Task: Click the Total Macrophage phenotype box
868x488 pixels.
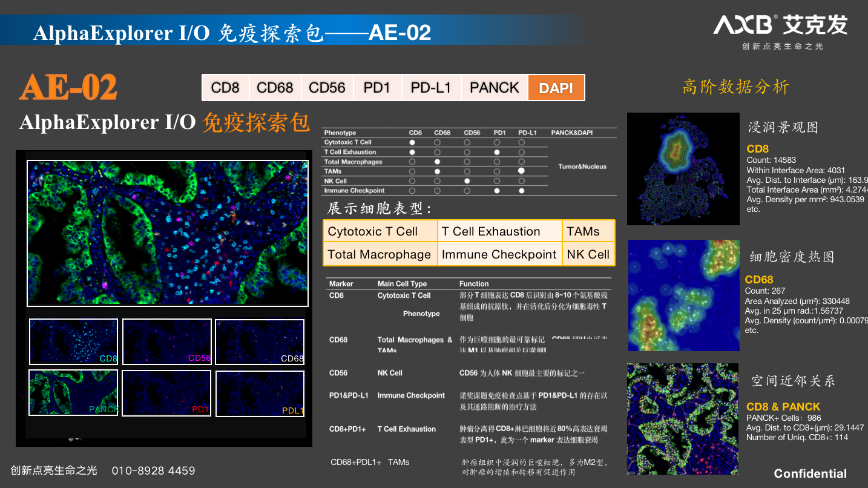Action: click(x=380, y=254)
